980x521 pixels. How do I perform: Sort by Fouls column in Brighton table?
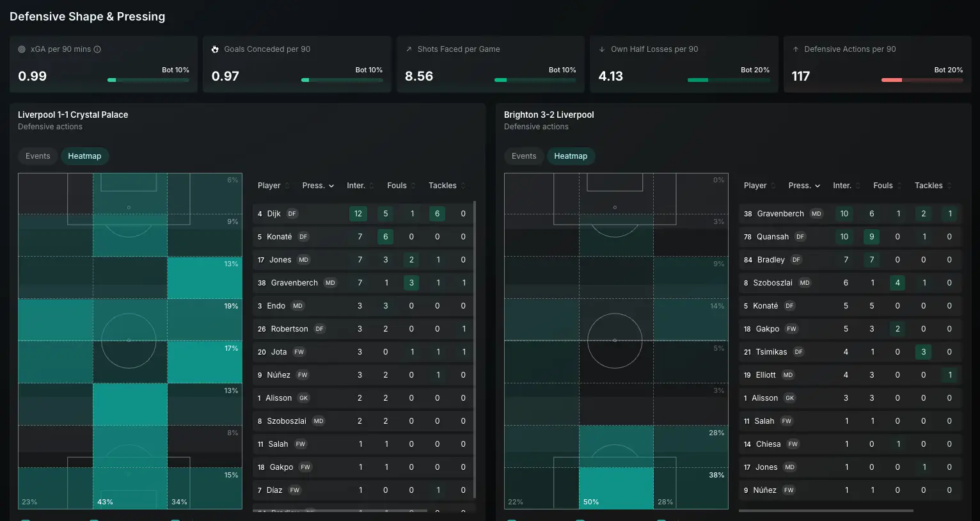887,186
